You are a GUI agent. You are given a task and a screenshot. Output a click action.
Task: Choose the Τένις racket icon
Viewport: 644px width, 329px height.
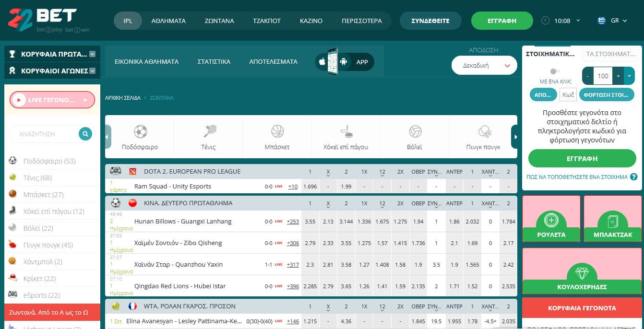click(209, 131)
